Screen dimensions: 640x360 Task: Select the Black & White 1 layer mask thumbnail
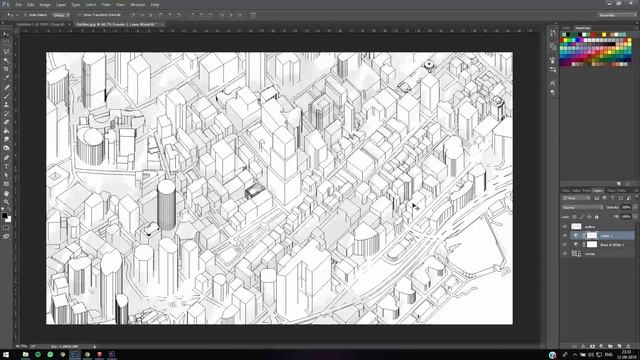coord(592,244)
